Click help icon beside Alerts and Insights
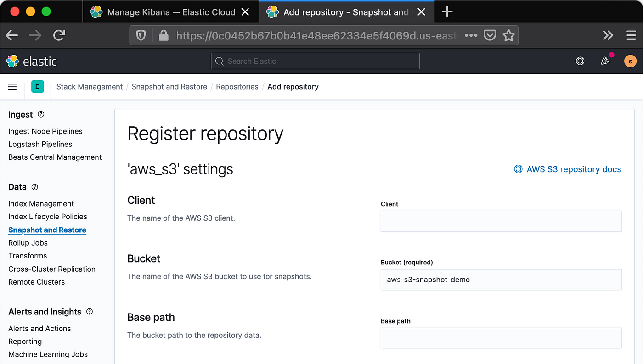 click(x=90, y=312)
